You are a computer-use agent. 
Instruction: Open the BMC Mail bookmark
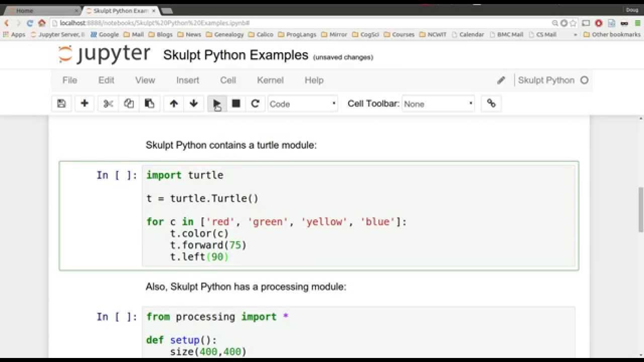point(506,35)
